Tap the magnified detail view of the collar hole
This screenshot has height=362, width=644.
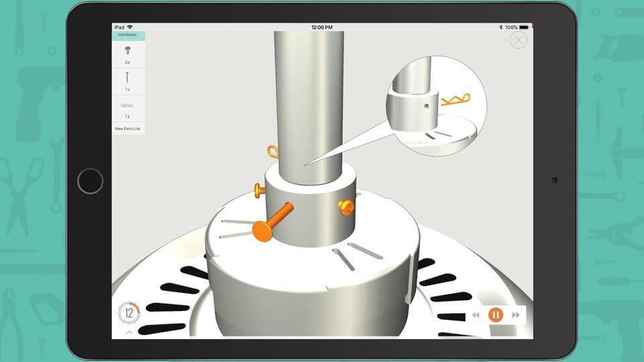(x=437, y=106)
